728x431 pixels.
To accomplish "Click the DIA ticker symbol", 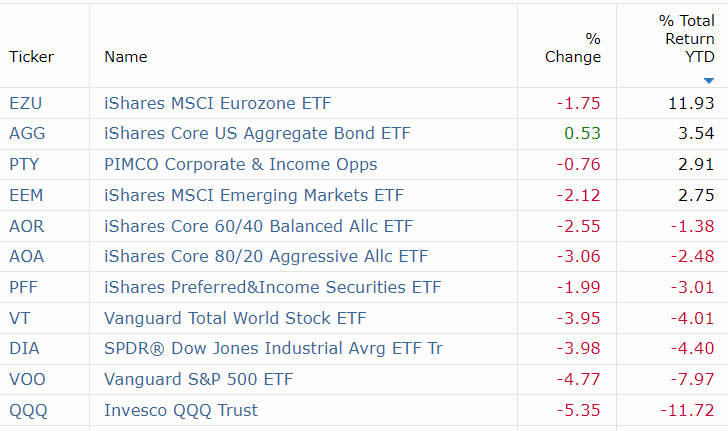I will pos(24,348).
